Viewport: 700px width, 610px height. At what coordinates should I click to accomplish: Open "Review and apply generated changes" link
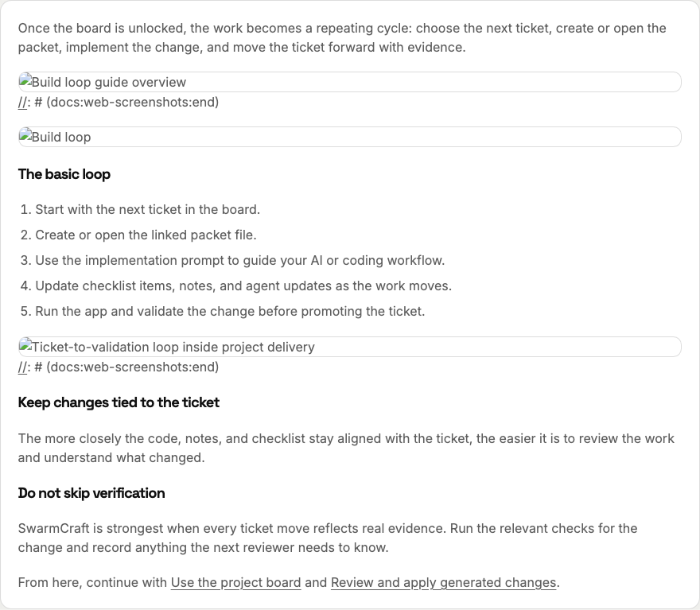[x=444, y=582]
